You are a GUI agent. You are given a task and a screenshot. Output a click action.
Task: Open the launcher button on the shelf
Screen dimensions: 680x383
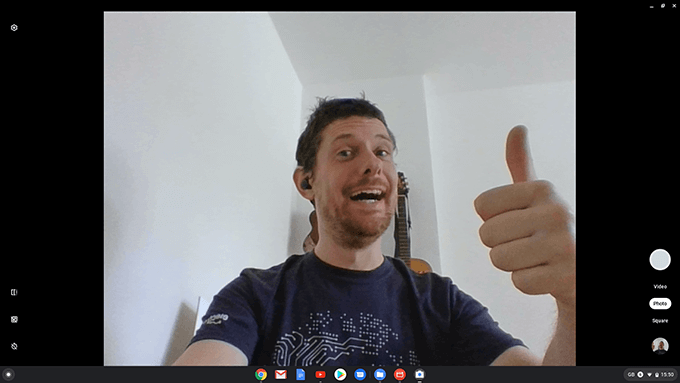[8, 374]
